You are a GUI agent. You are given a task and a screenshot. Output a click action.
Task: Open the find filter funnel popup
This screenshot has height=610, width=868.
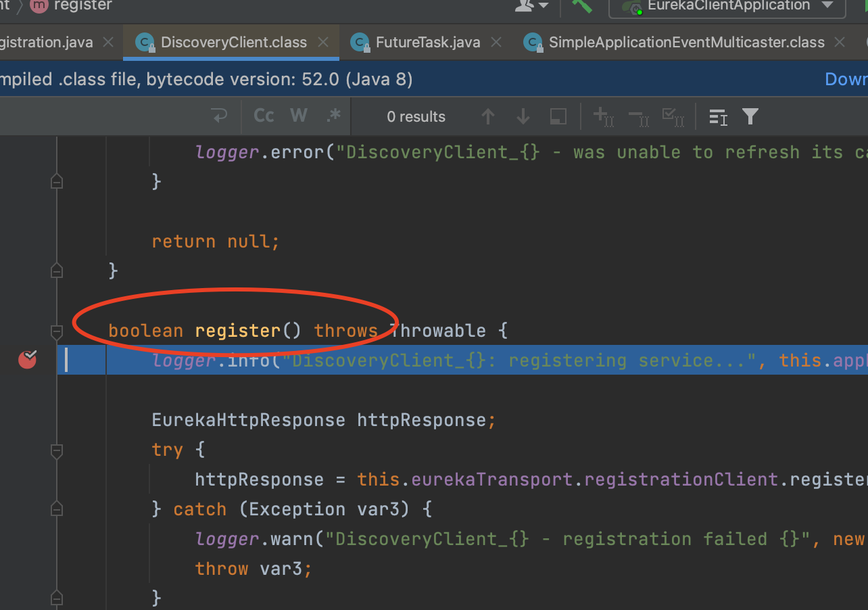pos(750,116)
